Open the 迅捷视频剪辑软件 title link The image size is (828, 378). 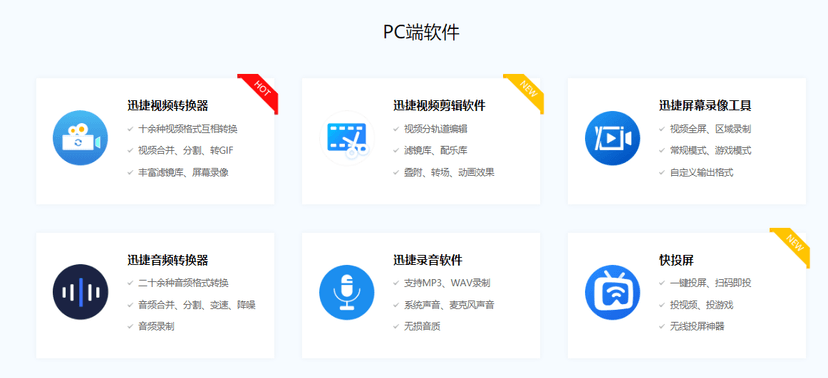pyautogui.click(x=439, y=106)
